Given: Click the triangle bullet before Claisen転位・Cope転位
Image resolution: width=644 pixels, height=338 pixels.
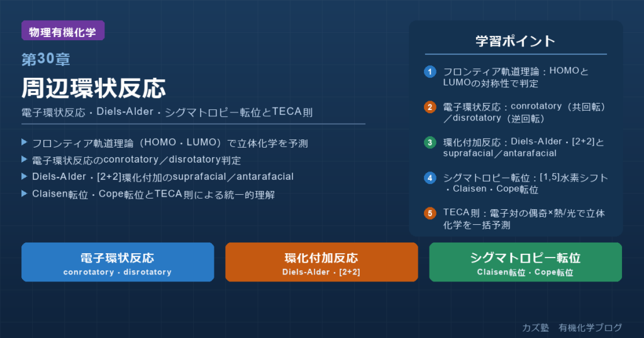Looking at the screenshot, I should click(x=25, y=194).
